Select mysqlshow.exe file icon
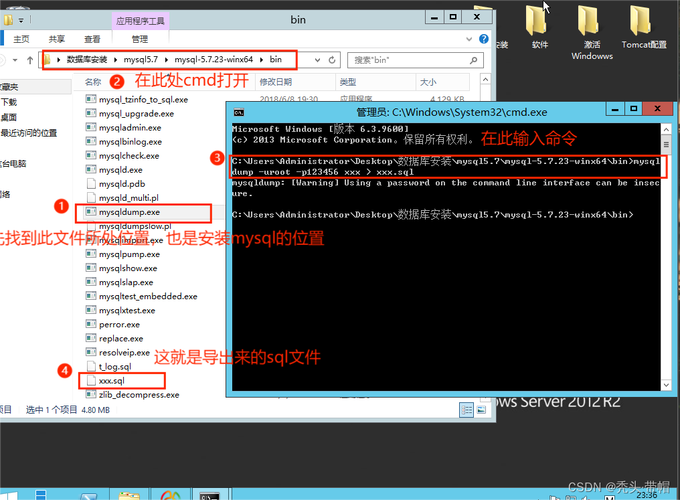 (x=91, y=268)
